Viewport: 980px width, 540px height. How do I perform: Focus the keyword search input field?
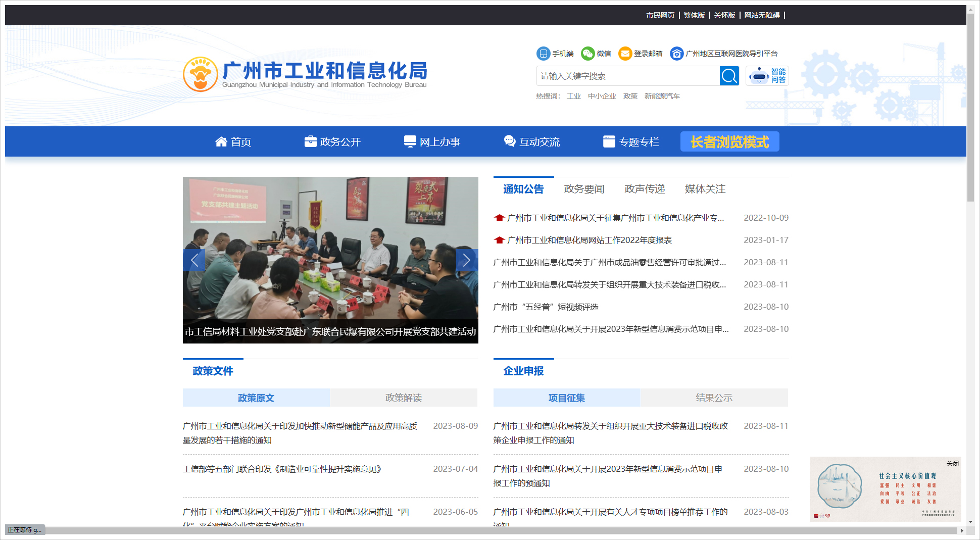627,76
